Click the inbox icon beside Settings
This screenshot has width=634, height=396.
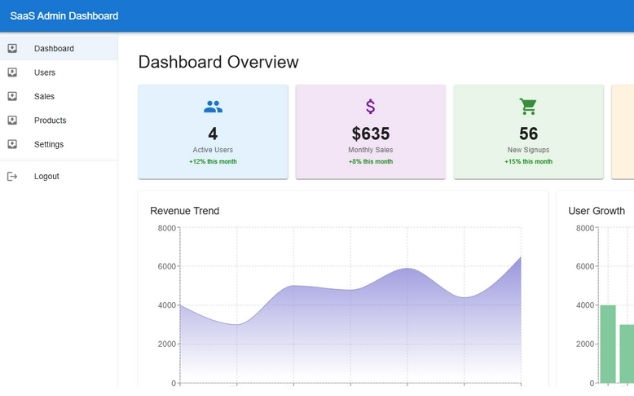pos(12,144)
